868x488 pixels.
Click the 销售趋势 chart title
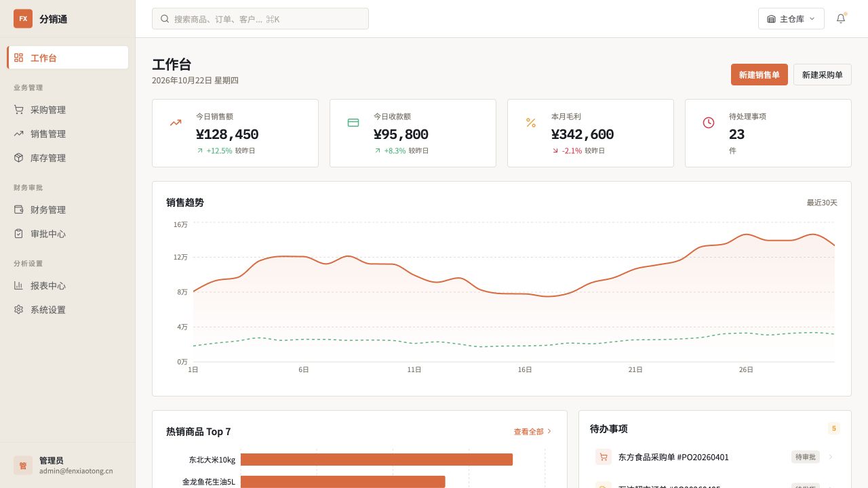pyautogui.click(x=185, y=203)
